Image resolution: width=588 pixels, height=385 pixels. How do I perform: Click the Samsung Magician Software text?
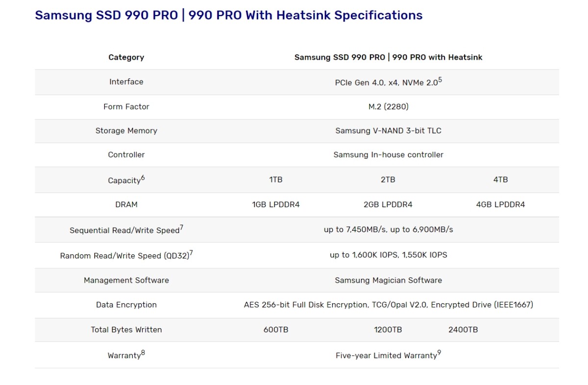click(388, 280)
